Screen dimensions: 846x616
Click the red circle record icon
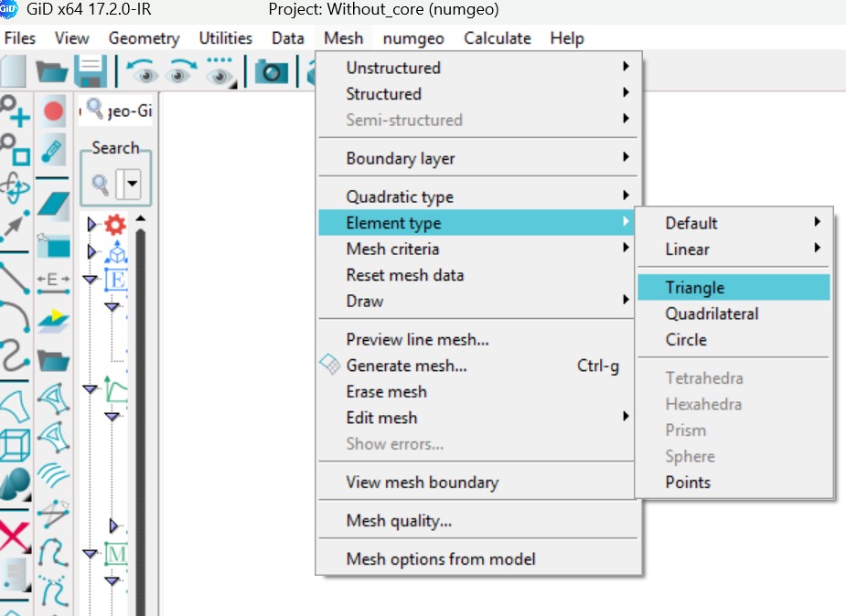[x=53, y=112]
